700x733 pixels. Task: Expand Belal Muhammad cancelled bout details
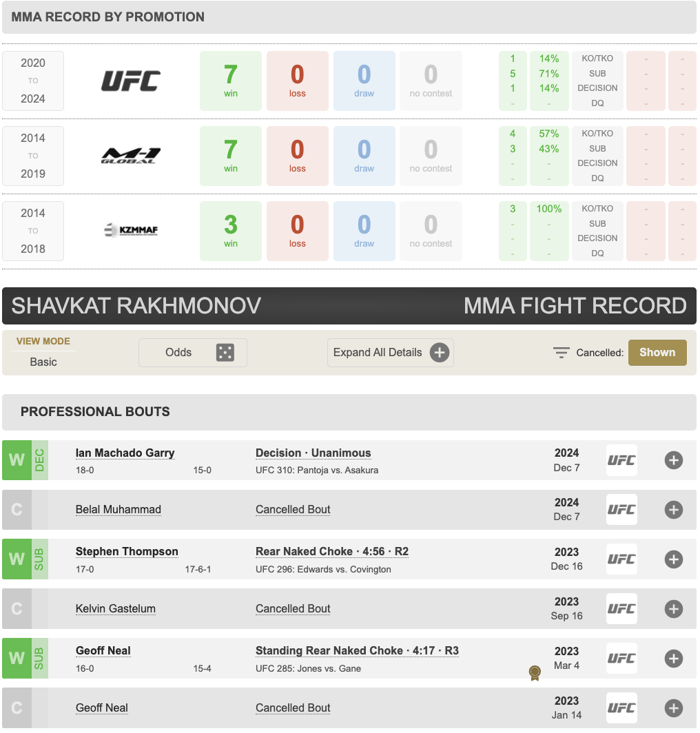point(673,510)
